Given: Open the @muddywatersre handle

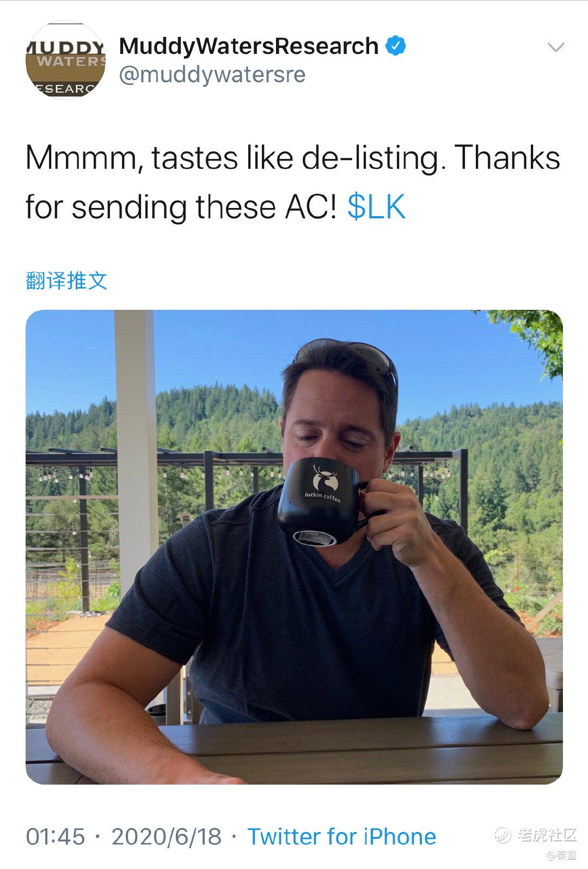Looking at the screenshot, I should 212,75.
